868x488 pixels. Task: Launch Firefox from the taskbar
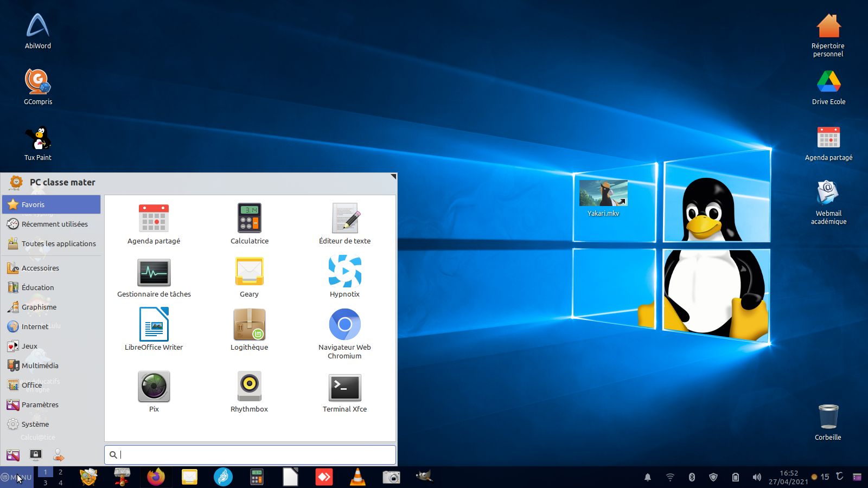tap(156, 477)
